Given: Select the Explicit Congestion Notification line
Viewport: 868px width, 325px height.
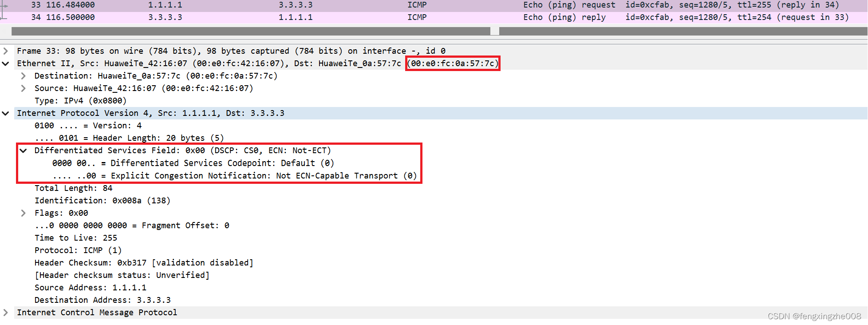Looking at the screenshot, I should click(234, 176).
